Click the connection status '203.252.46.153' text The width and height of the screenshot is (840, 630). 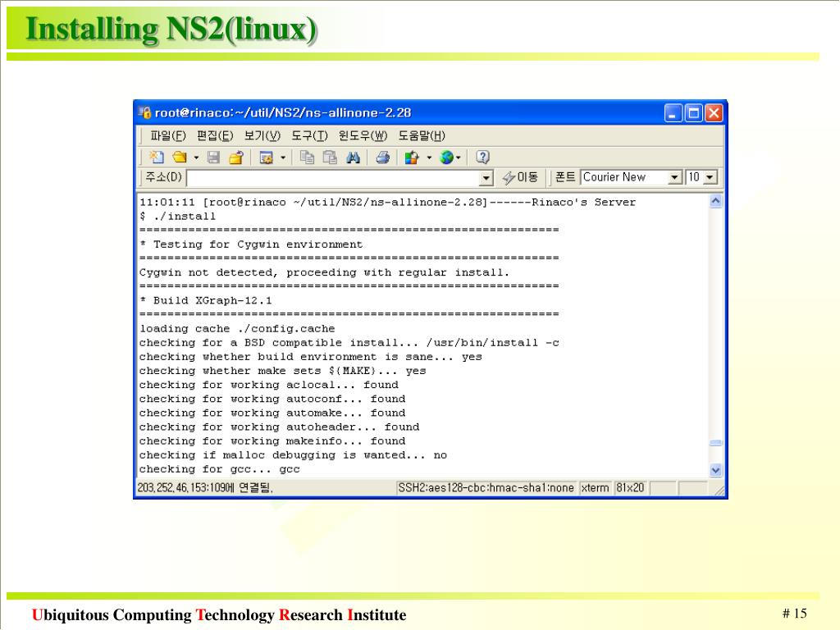click(x=204, y=487)
